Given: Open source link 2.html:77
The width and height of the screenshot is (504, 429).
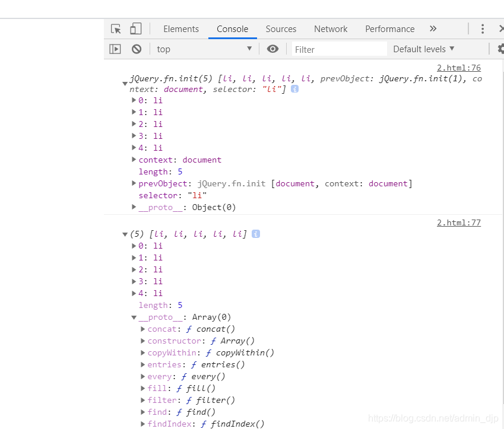Looking at the screenshot, I should coord(459,223).
